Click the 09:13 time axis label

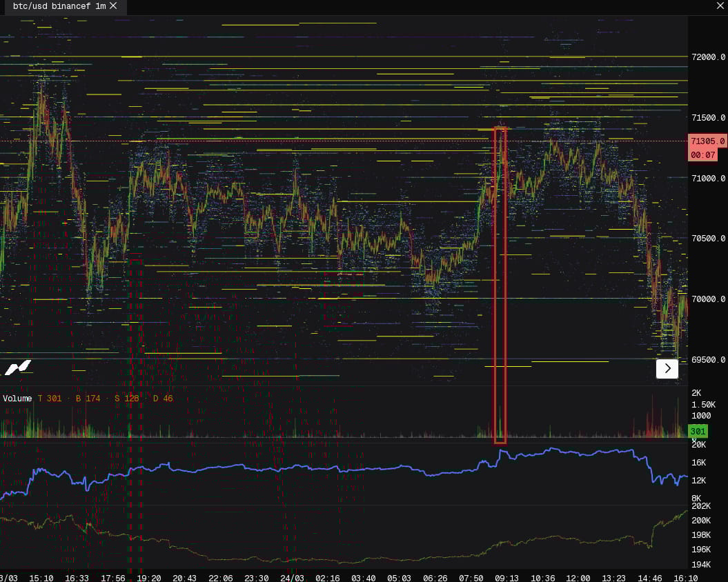[x=506, y=578]
